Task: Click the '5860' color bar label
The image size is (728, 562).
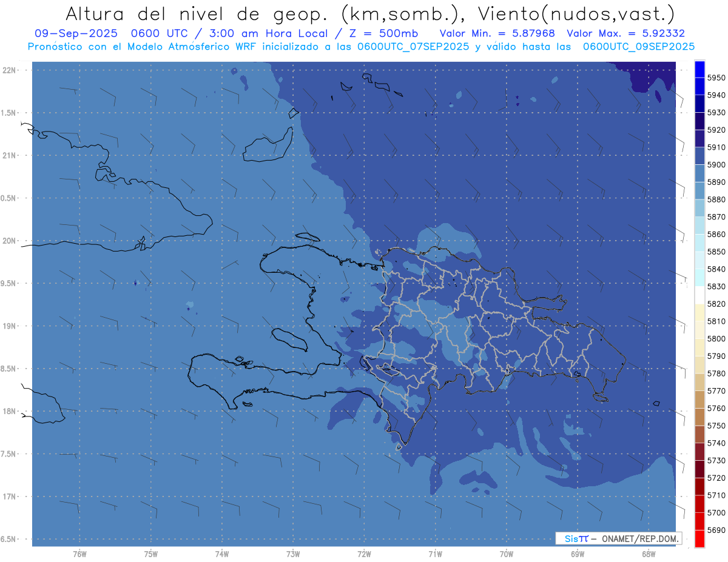Action: tap(716, 234)
